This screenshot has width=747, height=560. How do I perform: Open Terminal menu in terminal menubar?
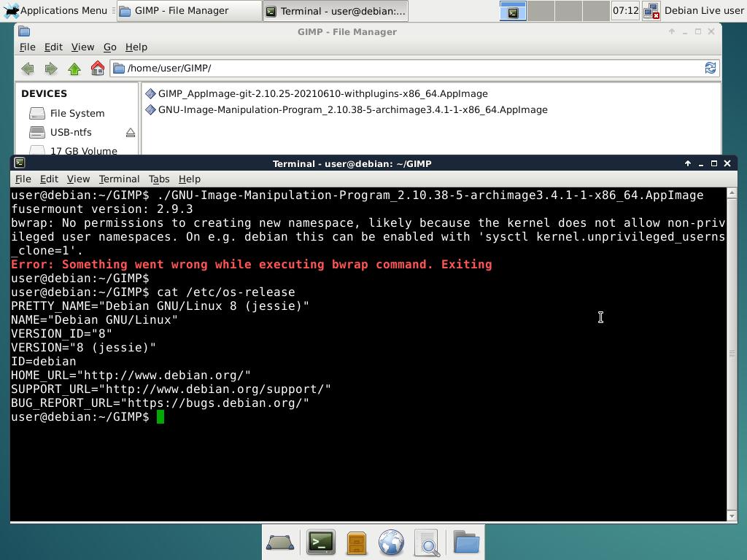pos(119,179)
